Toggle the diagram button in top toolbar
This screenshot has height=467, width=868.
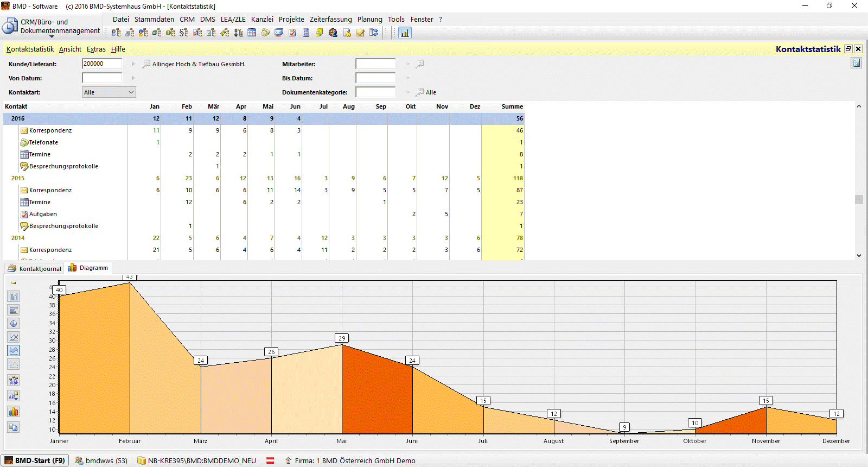pos(405,33)
